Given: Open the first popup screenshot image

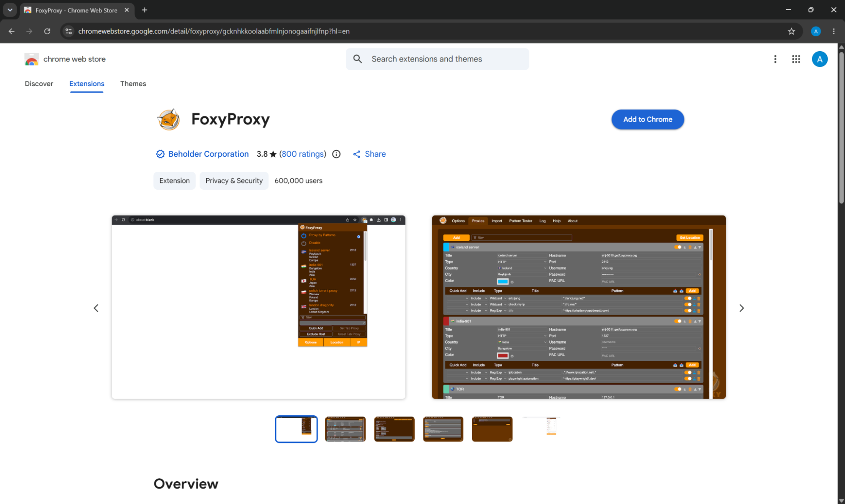Looking at the screenshot, I should [258, 307].
